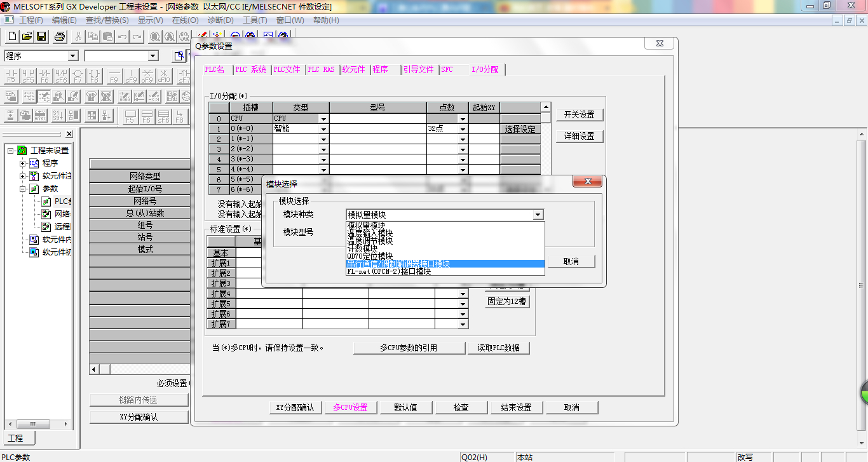Viewport: 868px width, 462px height.
Task: Click the 工程未设置 root project icon
Action: (x=22, y=151)
